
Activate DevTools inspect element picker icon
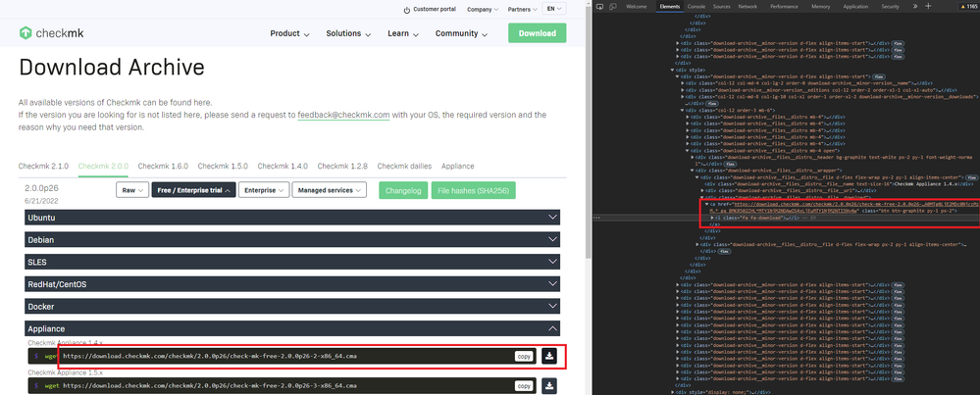coord(599,6)
